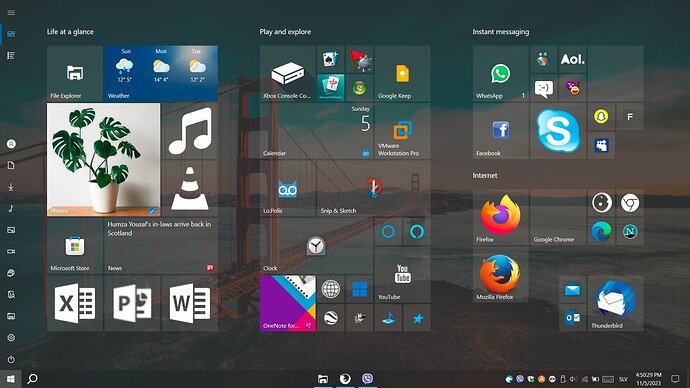
Task: Open the green Windows orb games tile
Action: (x=360, y=88)
